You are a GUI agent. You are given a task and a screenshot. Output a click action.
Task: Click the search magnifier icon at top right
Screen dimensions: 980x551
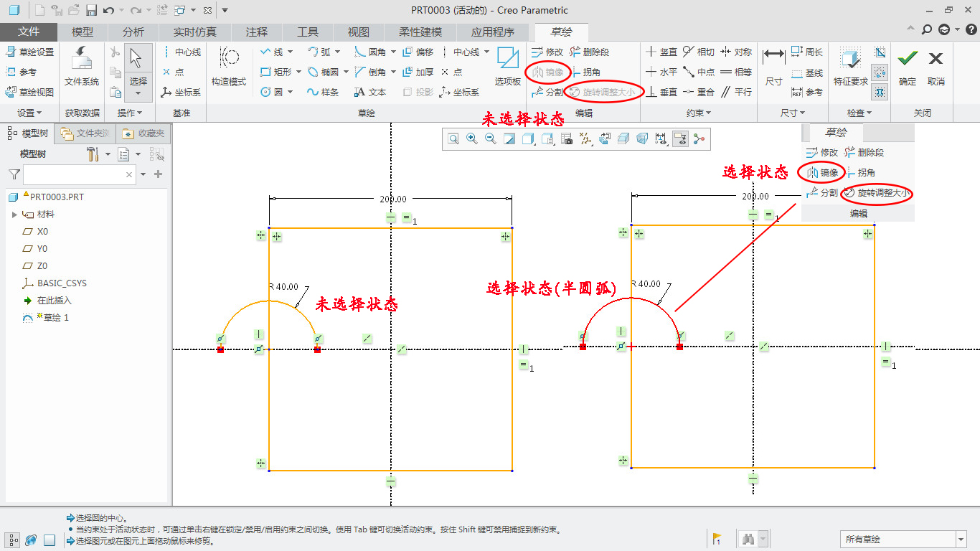point(927,29)
